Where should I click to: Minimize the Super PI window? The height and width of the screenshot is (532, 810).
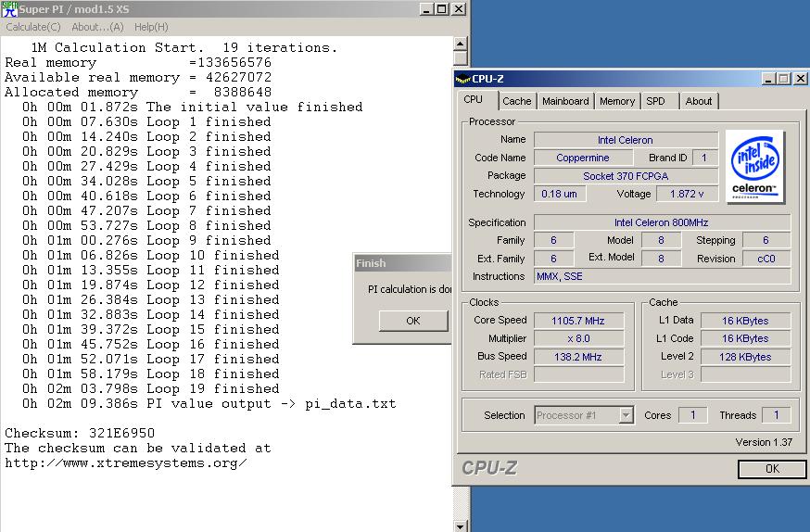(x=426, y=8)
